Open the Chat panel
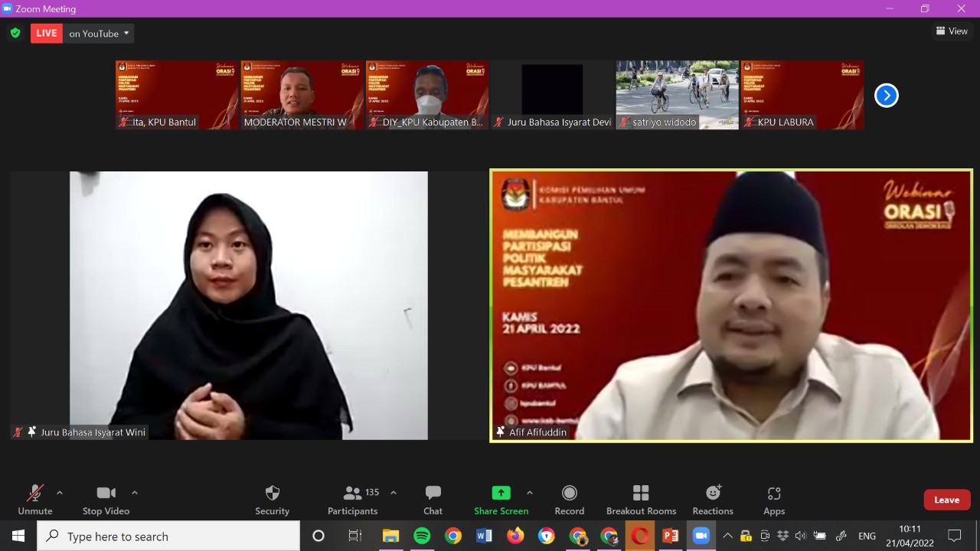Image resolution: width=980 pixels, height=551 pixels. point(433,500)
